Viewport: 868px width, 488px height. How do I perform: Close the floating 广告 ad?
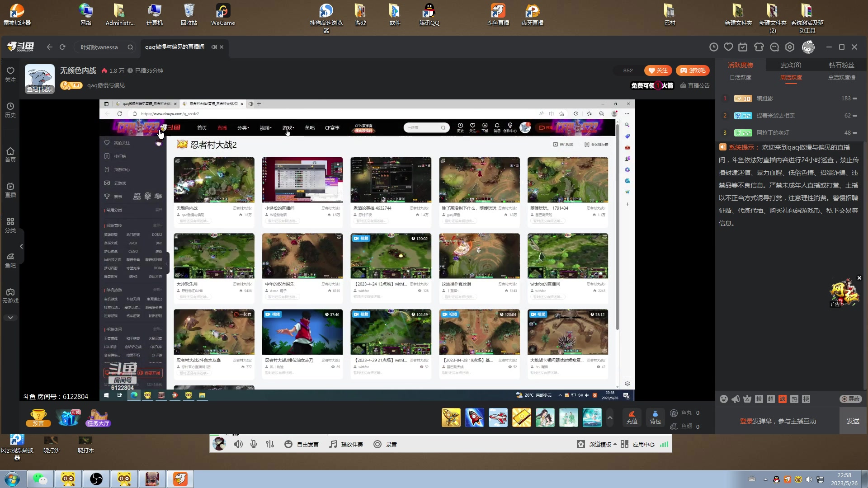point(859,278)
